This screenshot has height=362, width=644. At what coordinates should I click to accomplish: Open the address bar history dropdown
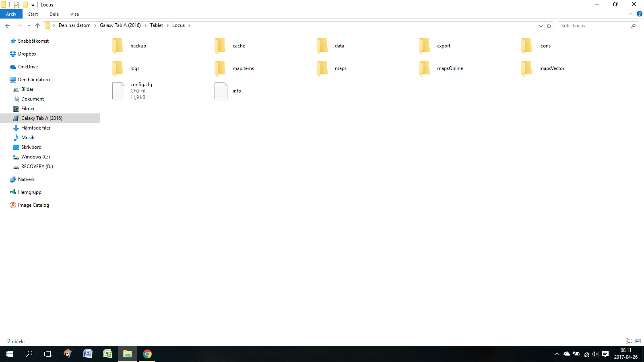pyautogui.click(x=541, y=26)
